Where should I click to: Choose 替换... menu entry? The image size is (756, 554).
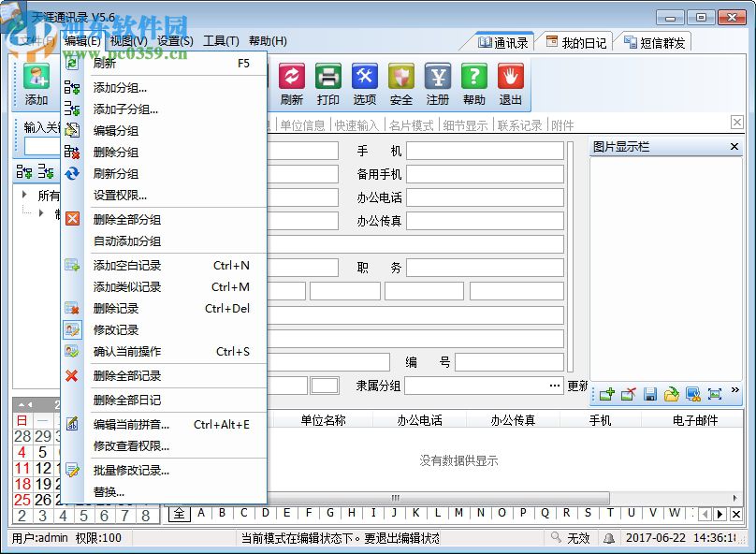[164, 492]
